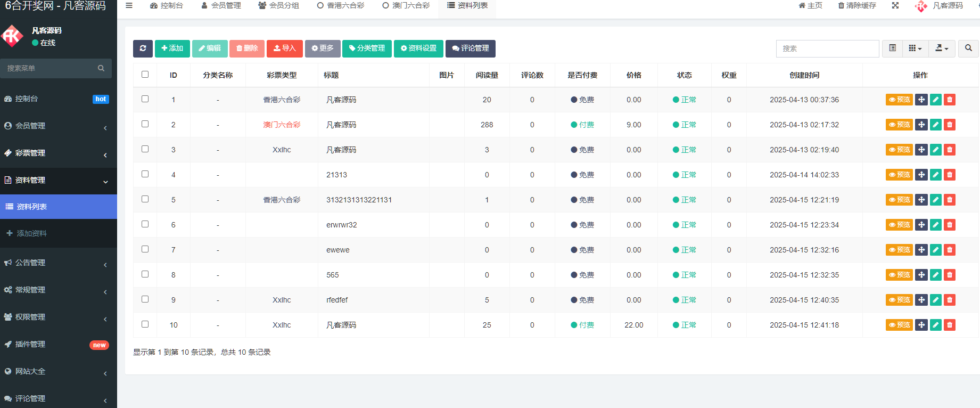Click the 分类管理 button

tap(367, 48)
